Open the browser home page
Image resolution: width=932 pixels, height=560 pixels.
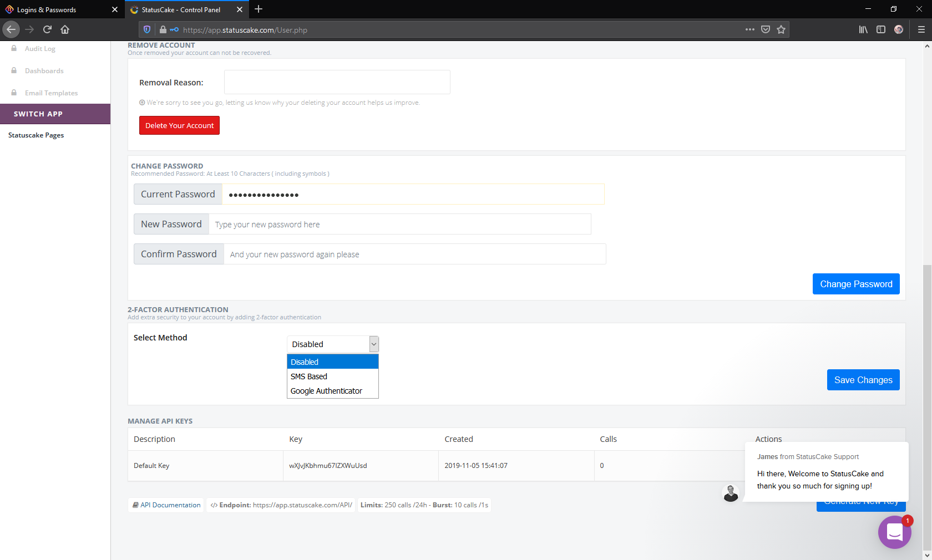[65, 29]
